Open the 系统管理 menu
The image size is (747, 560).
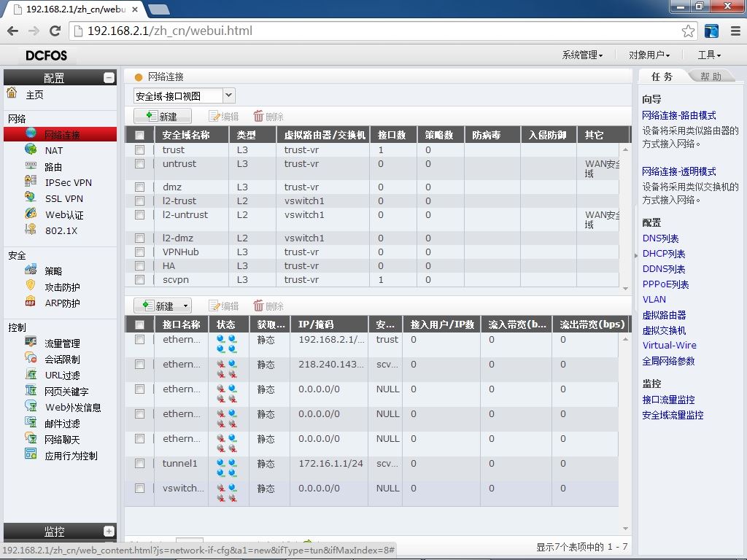[x=582, y=55]
